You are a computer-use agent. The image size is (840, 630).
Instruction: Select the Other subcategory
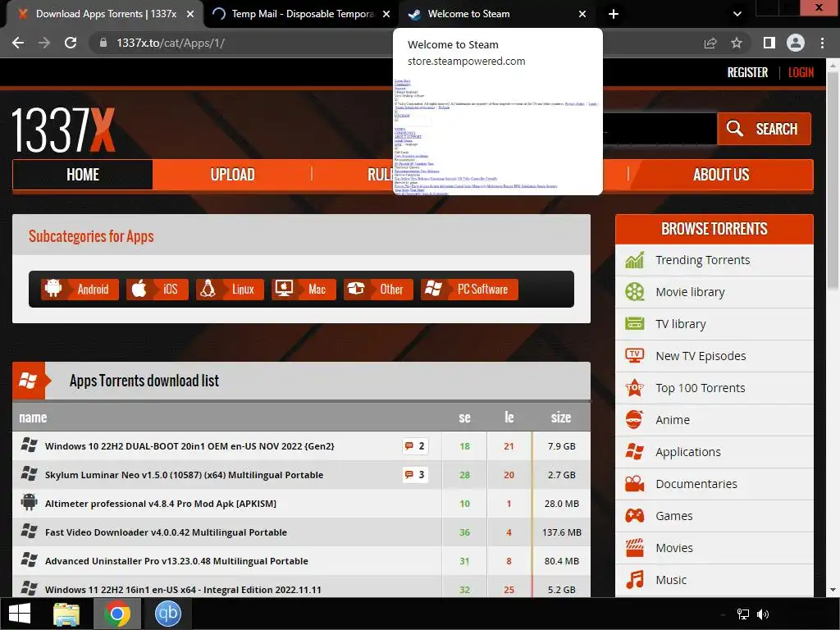tap(378, 290)
